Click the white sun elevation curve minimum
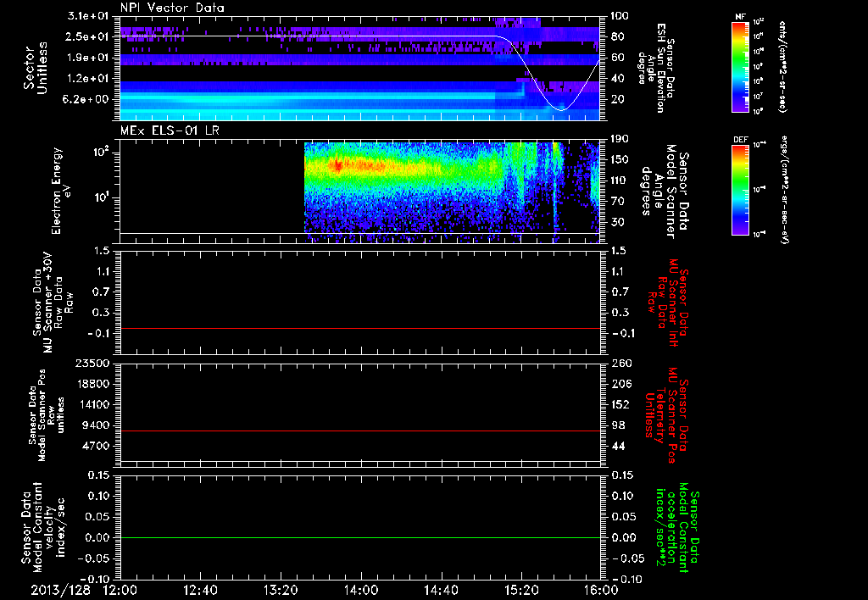This screenshot has width=868, height=600. (x=561, y=109)
